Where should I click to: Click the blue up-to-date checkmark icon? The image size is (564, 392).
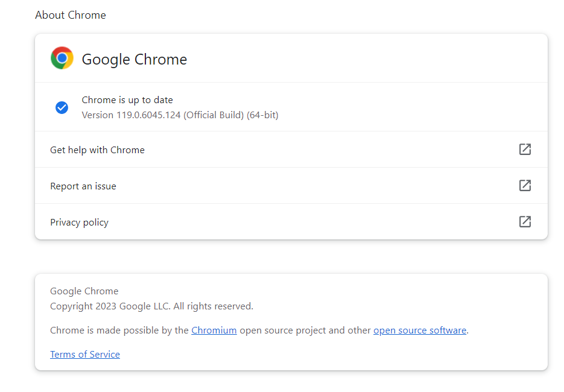62,107
